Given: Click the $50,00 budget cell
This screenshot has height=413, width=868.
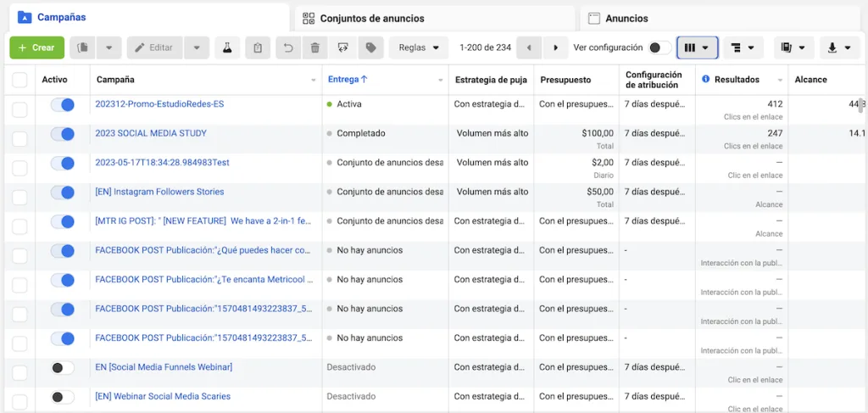Looking at the screenshot, I should (x=600, y=193).
